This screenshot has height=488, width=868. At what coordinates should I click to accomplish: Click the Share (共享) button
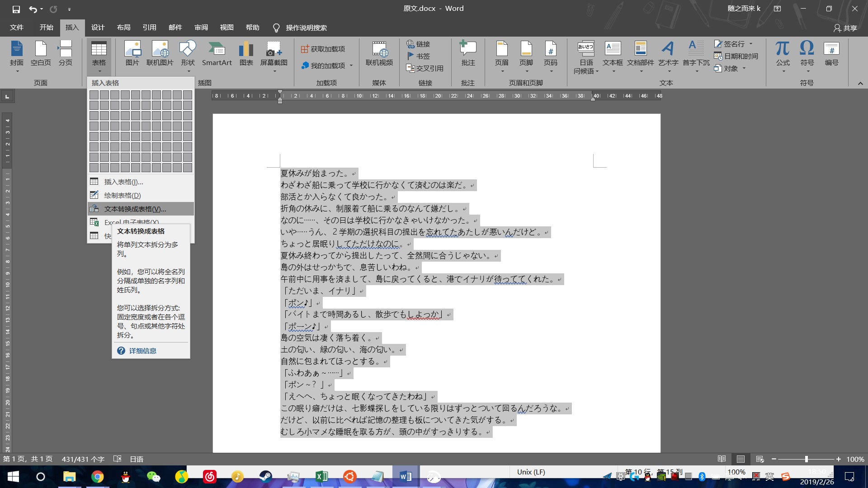pyautogui.click(x=845, y=28)
